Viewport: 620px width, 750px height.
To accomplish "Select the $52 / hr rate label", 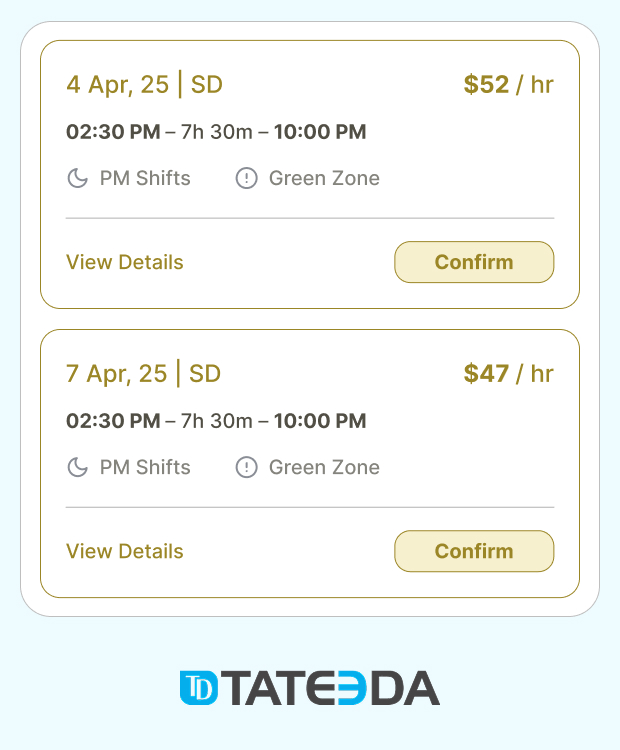I will point(509,85).
